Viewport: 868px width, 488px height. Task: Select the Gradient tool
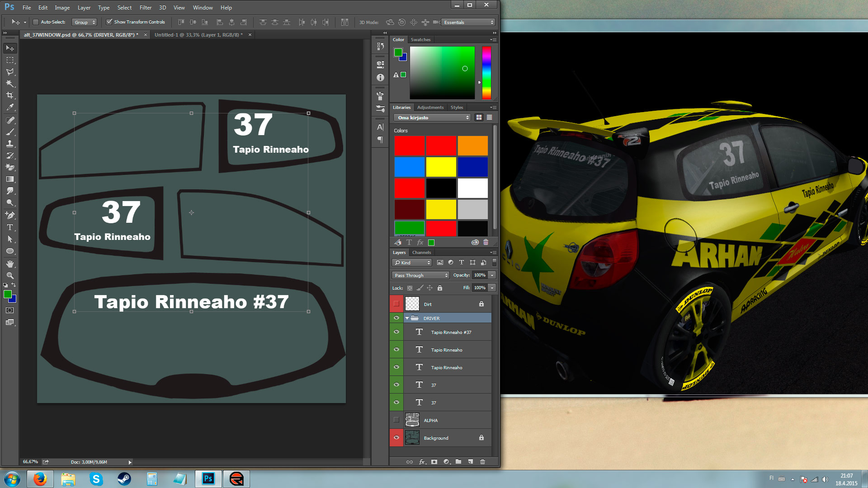(x=10, y=179)
